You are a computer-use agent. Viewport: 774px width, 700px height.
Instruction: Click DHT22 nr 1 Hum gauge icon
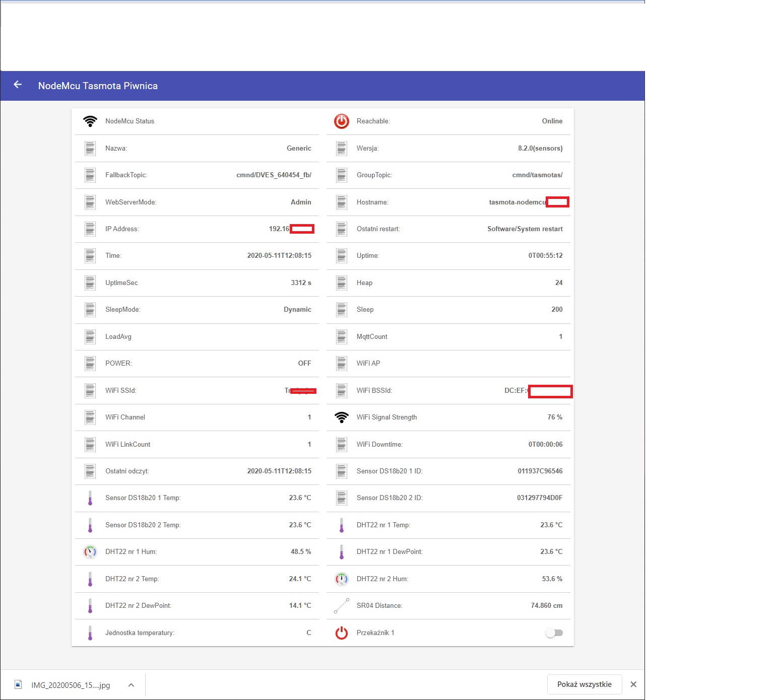[x=90, y=552]
